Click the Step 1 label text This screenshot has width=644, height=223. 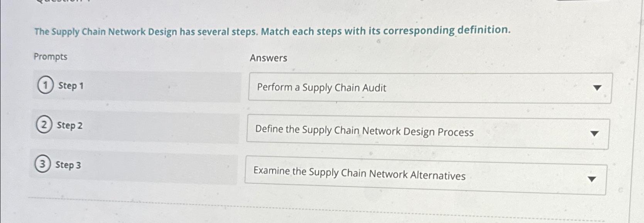(x=69, y=86)
